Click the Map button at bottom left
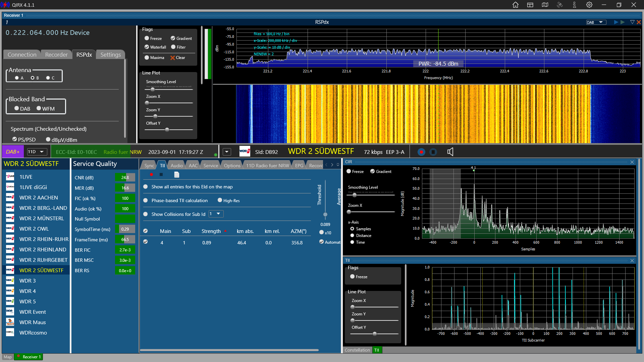Image resolution: width=644 pixels, height=362 pixels. coord(8,357)
